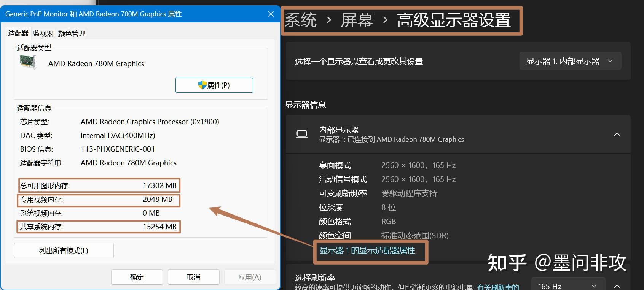Screen dimensions: 644x290
Task: Open the 显示器 1: 内部显示器 dropdown
Action: 570,61
